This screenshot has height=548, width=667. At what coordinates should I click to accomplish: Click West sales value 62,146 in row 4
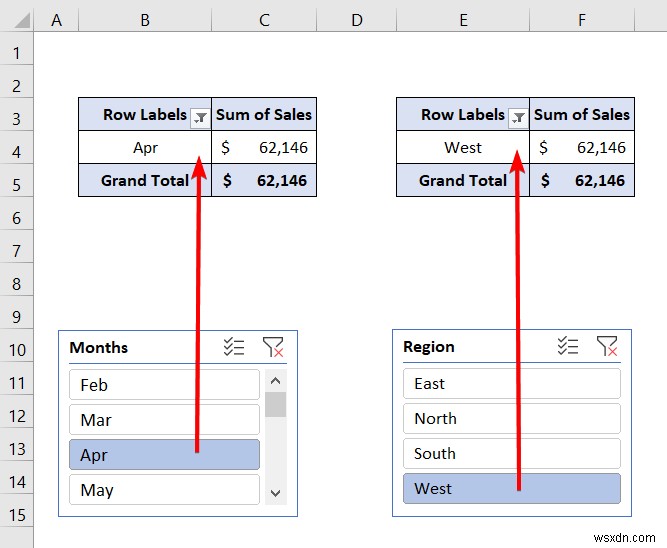(x=582, y=147)
